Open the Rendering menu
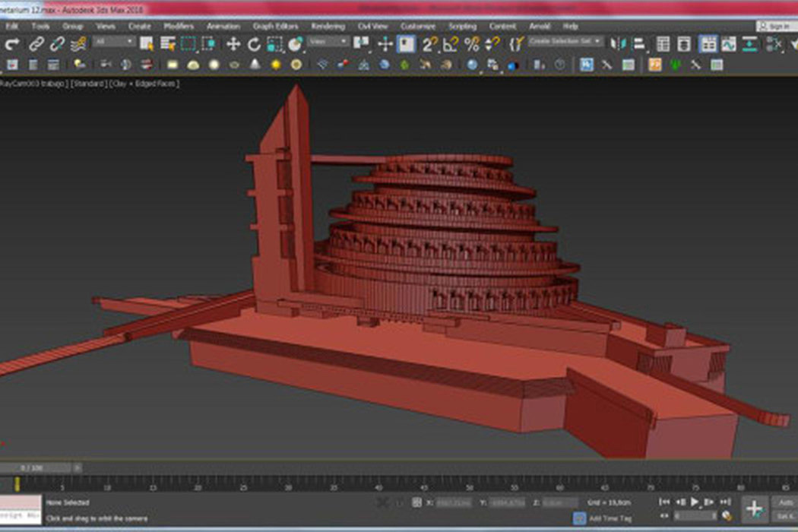This screenshot has width=798, height=532. 328,26
